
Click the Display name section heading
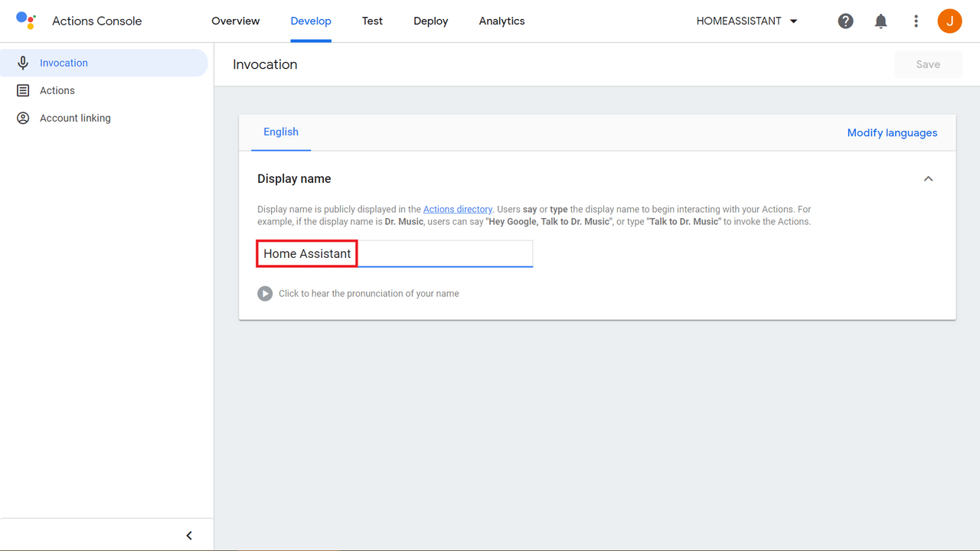[x=294, y=178]
